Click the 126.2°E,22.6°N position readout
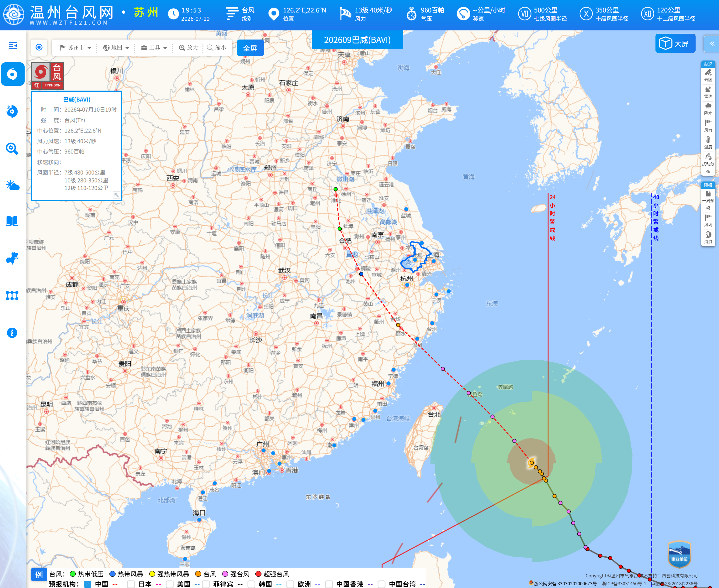719x588 pixels. pos(297,14)
